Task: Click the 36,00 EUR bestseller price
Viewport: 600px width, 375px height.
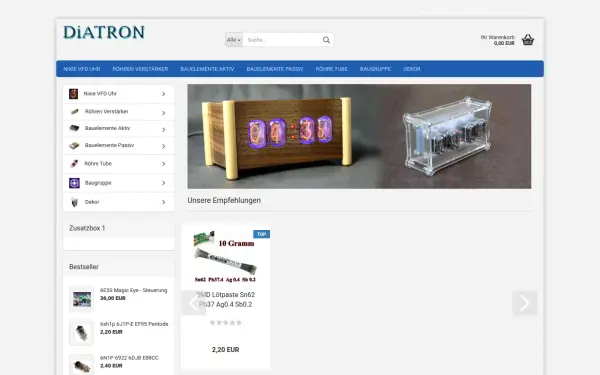Action: pos(112,298)
